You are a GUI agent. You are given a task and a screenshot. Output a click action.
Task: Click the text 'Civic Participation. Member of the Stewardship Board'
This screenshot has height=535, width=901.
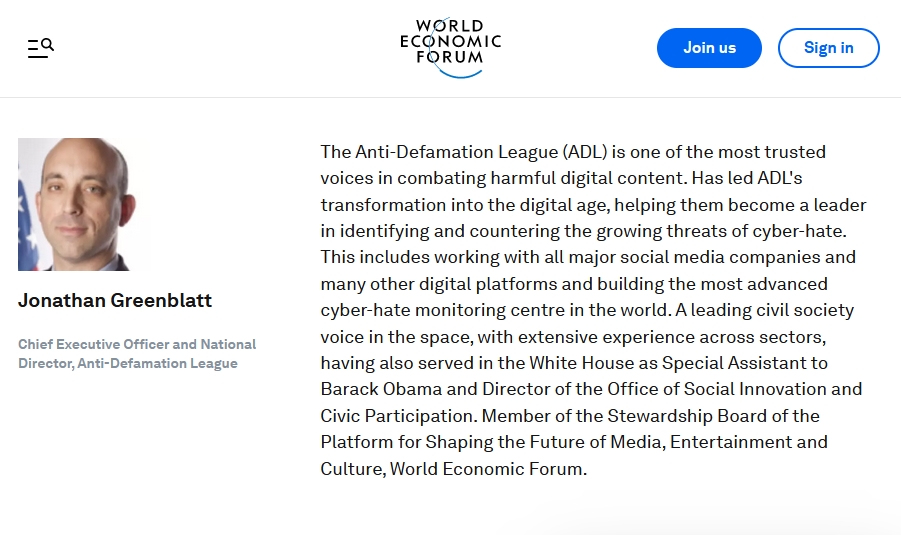click(544, 415)
